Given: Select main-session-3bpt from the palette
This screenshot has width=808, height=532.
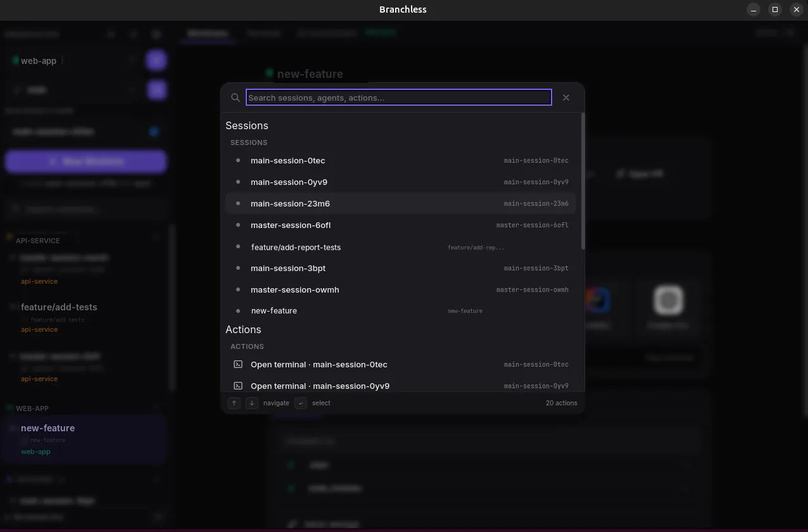Looking at the screenshot, I should point(401,269).
